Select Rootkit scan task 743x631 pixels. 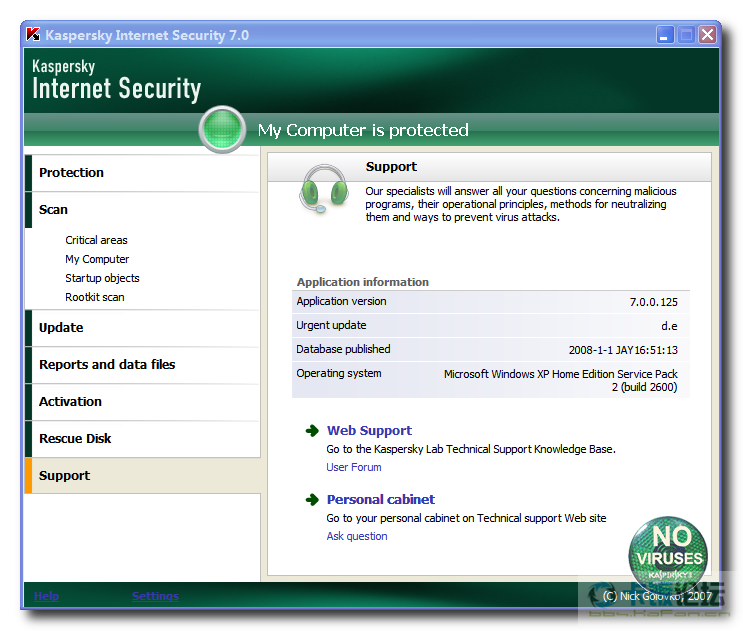[x=95, y=297]
